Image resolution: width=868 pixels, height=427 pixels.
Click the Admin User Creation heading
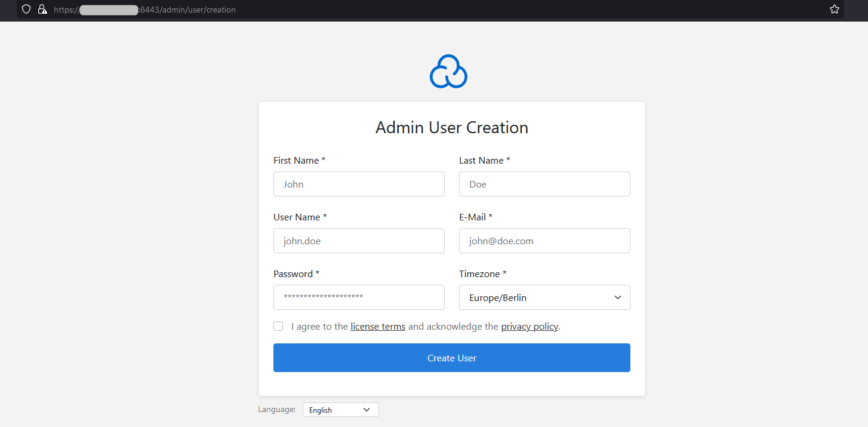(451, 128)
